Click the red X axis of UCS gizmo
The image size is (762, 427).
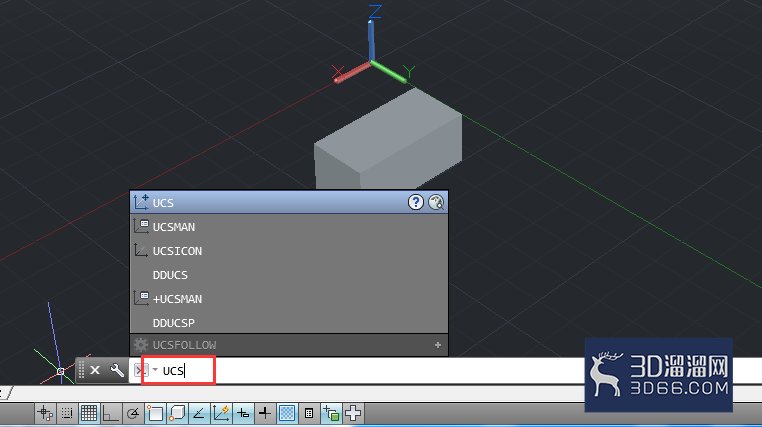point(353,72)
